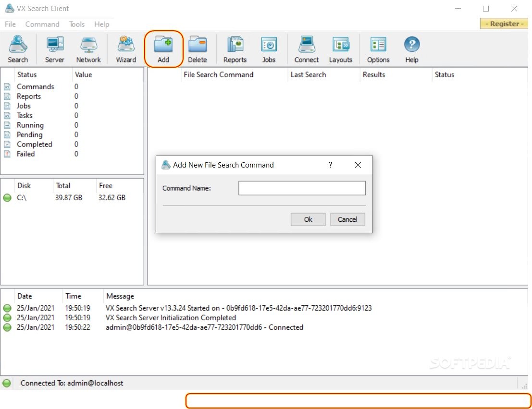Click the Pending status row icon

click(7, 134)
